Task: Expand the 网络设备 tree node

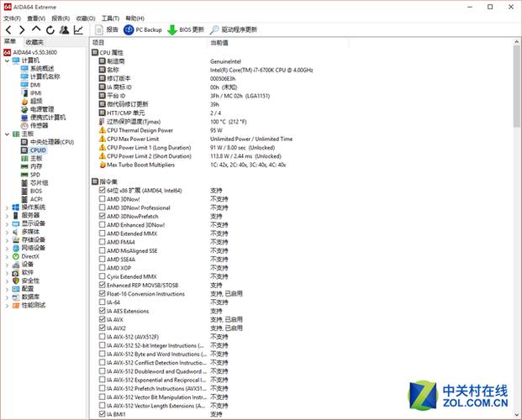Action: [7, 249]
